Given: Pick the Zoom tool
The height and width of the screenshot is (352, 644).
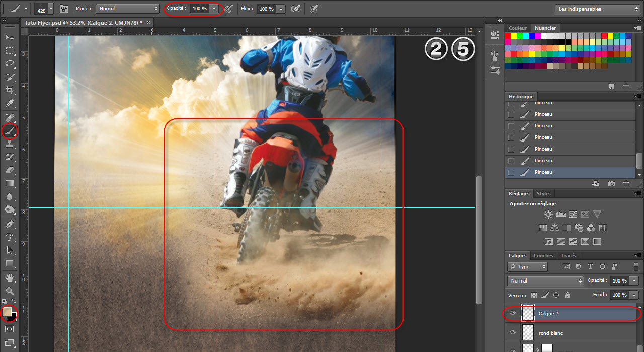Looking at the screenshot, I should tap(10, 291).
